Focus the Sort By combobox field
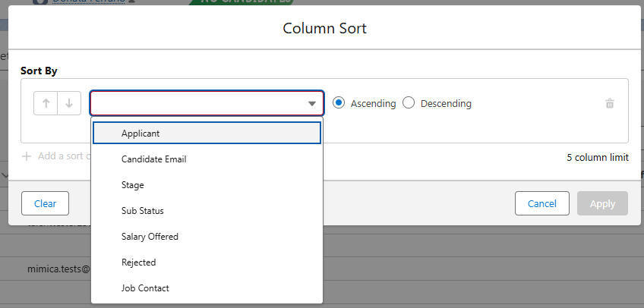The image size is (644, 308). coord(197,104)
